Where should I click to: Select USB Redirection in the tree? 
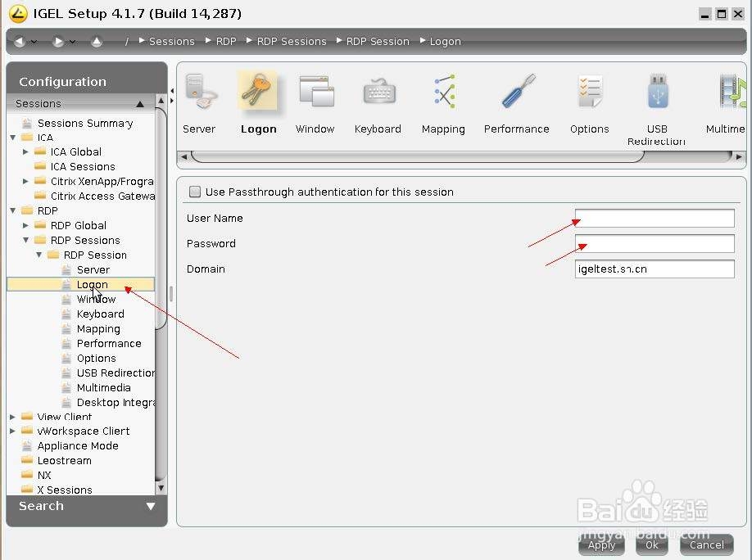pos(116,373)
